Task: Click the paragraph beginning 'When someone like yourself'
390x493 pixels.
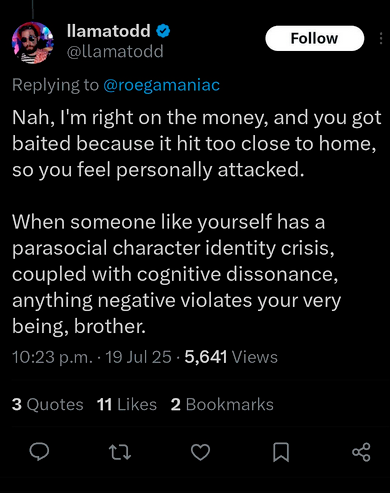Action: tap(177, 274)
